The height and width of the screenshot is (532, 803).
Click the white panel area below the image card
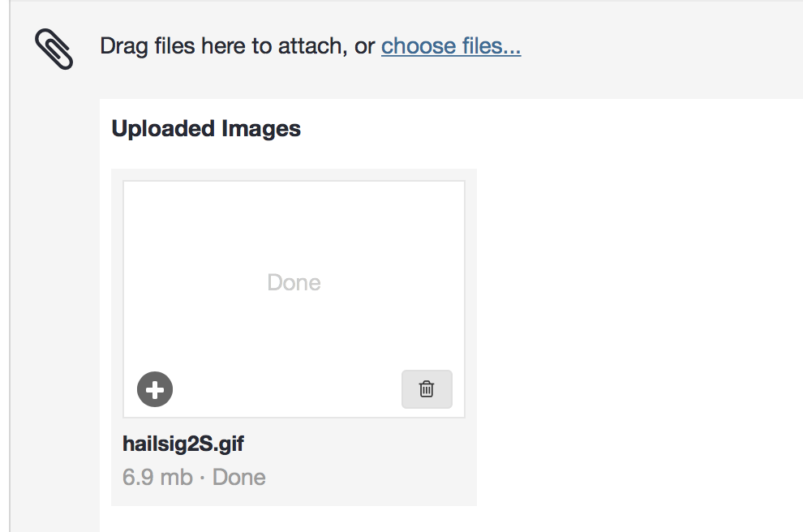click(292, 520)
